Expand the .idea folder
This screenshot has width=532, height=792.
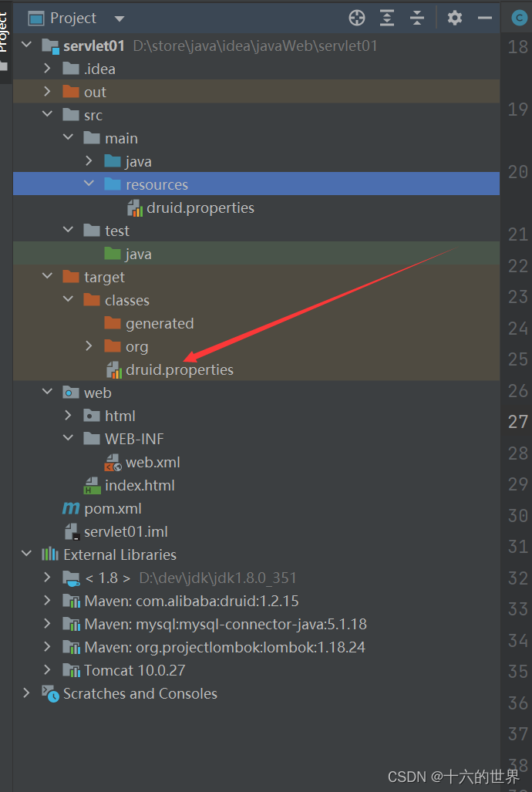tap(47, 68)
